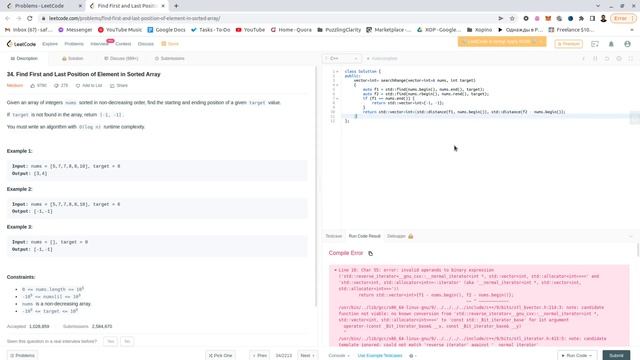
Task: Go to the Next problem
Action: coord(307,356)
